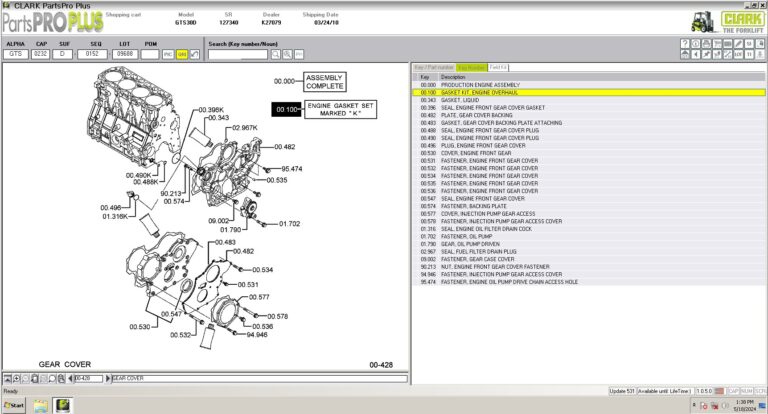Select row PRODUCTION ENGINE ASSEMBLY
The height and width of the screenshot is (414, 768).
(x=588, y=85)
